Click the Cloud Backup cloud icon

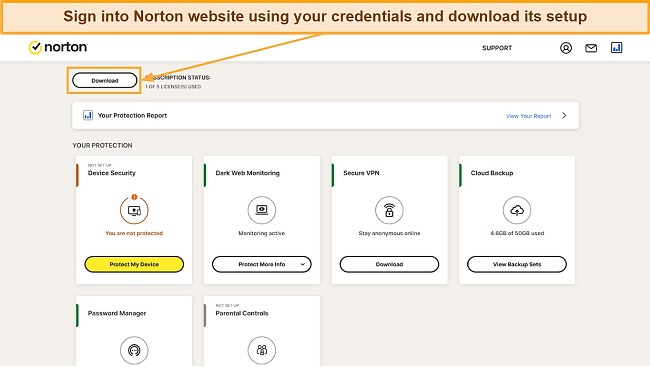pos(517,210)
